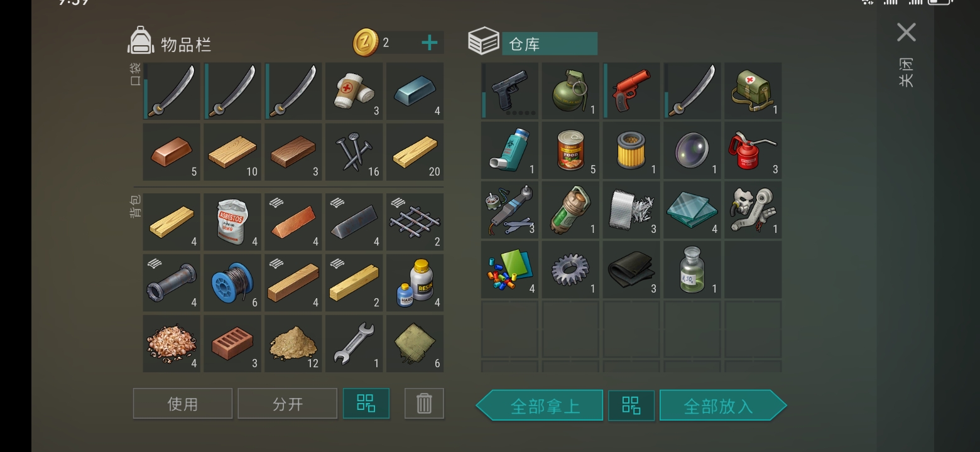980x452 pixels.
Task: Select the asbestos bag item
Action: pos(232,222)
